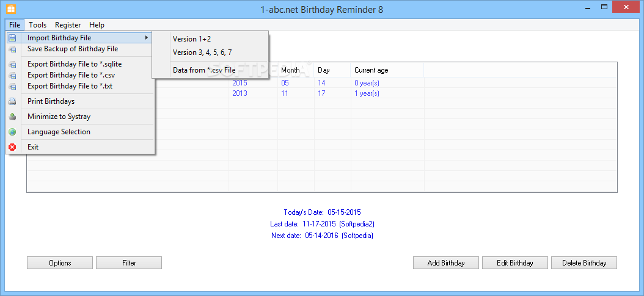644x296 pixels.
Task: Click the 0 year(s) age cell
Action: [x=367, y=83]
